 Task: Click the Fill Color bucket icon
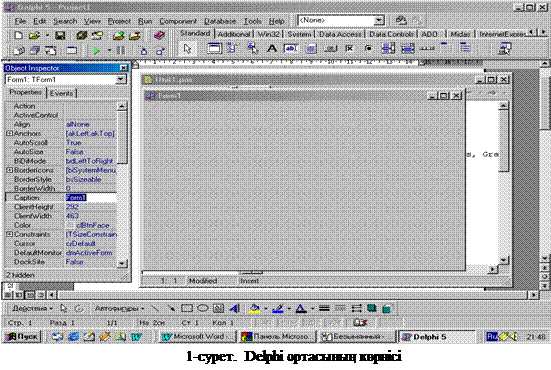click(x=254, y=309)
